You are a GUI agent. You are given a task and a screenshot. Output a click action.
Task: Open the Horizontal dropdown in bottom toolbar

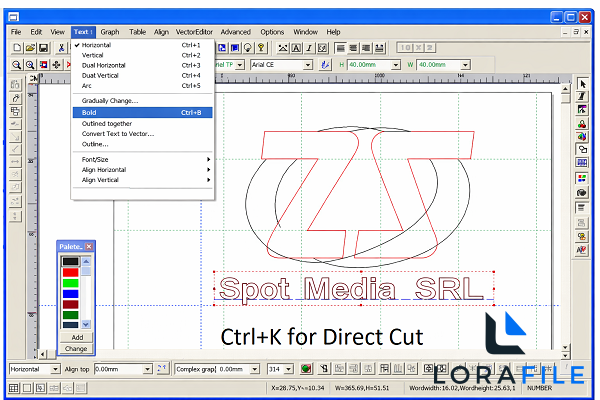tap(55, 369)
